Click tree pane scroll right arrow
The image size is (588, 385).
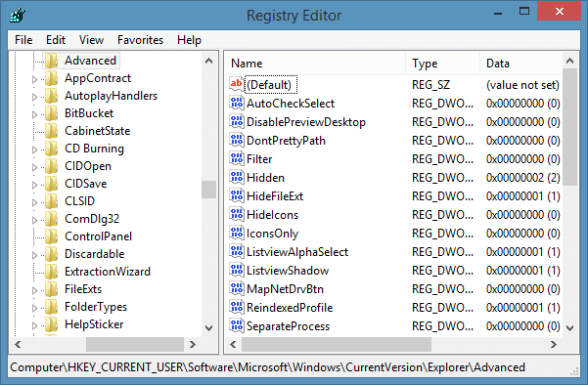click(193, 344)
